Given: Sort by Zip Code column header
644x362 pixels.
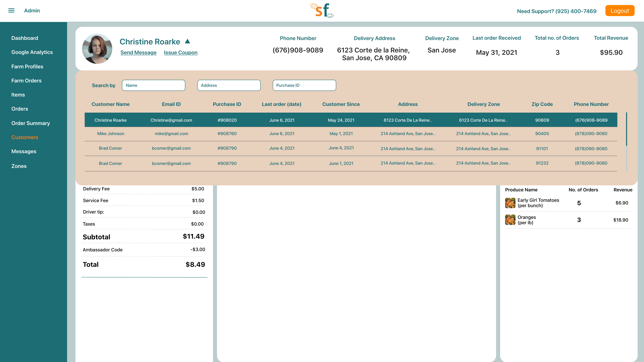Looking at the screenshot, I should pyautogui.click(x=542, y=104).
